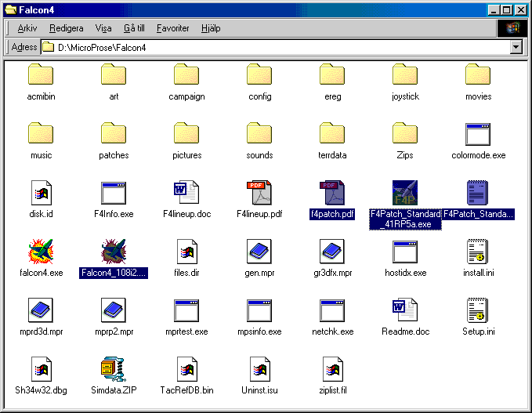532x413 pixels.
Task: Open the Gå till menu
Action: 134,28
